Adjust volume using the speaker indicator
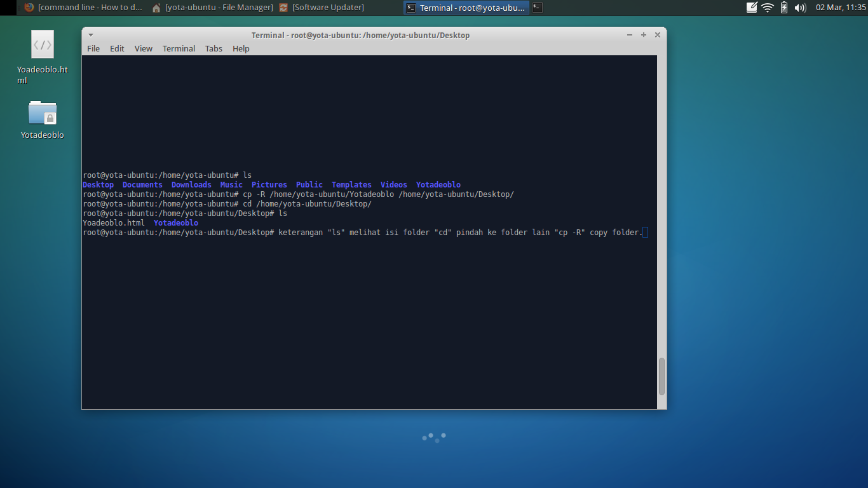Image resolution: width=868 pixels, height=488 pixels. click(800, 8)
